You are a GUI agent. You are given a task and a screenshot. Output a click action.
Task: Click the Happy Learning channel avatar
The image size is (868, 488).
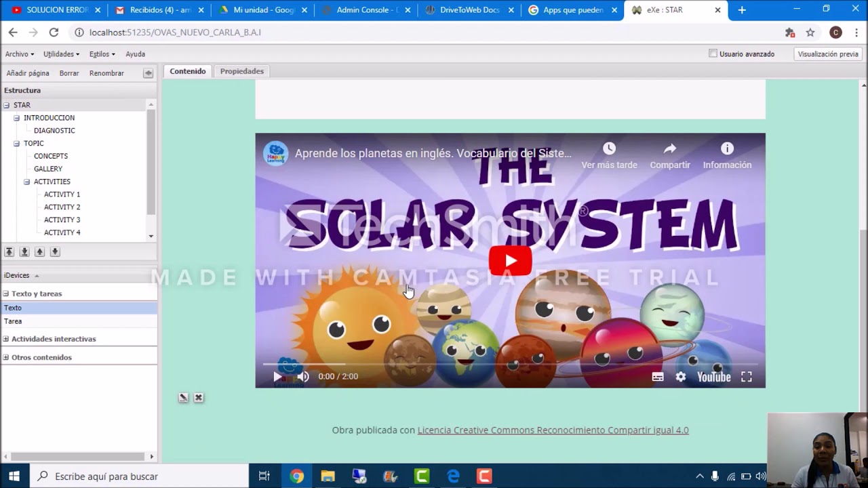click(275, 153)
